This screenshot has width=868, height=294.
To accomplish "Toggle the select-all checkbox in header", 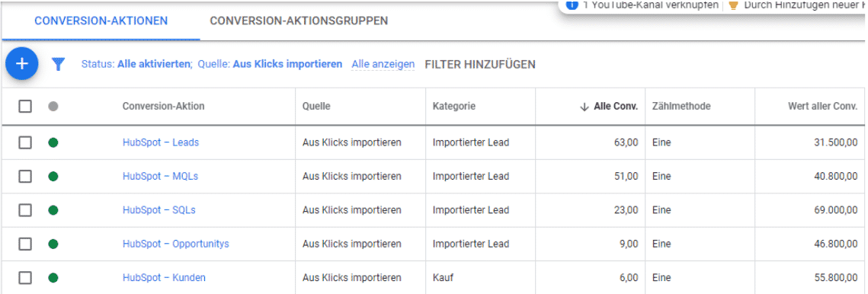I will coord(25,106).
